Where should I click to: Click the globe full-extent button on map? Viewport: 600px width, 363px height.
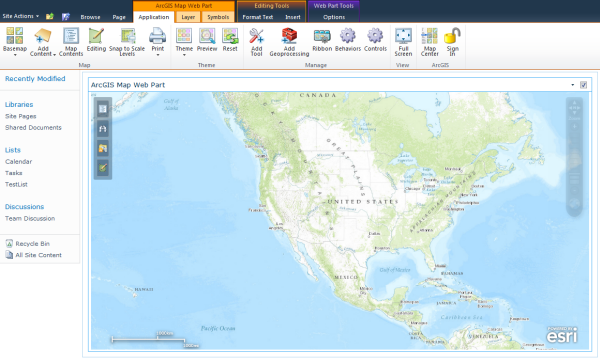[574, 203]
